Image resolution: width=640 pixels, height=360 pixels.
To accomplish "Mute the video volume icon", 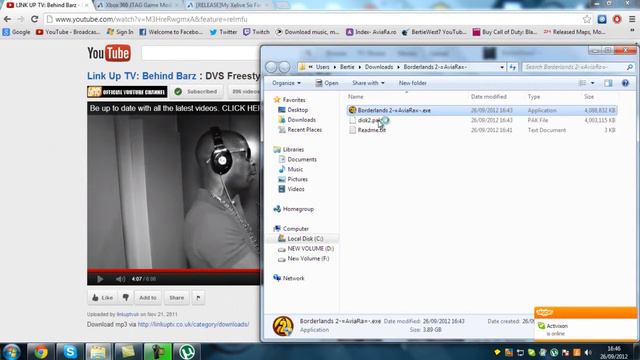I will tap(120, 279).
